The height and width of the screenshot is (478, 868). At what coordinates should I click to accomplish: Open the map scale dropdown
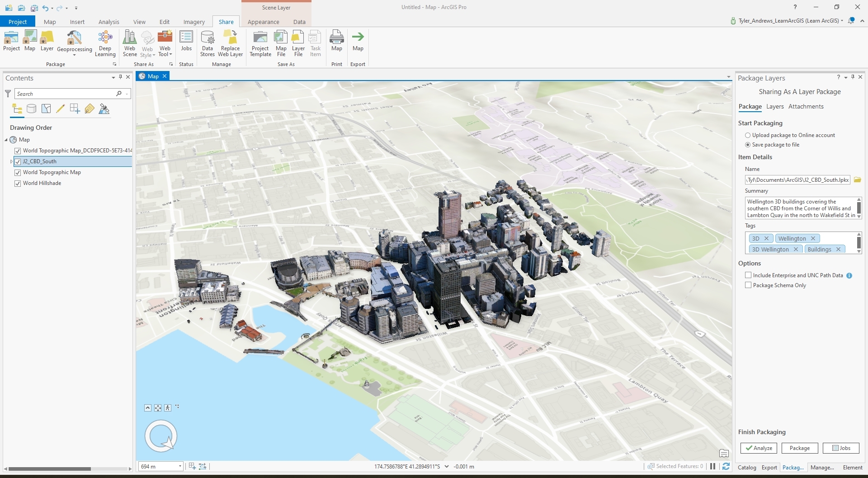pyautogui.click(x=180, y=466)
